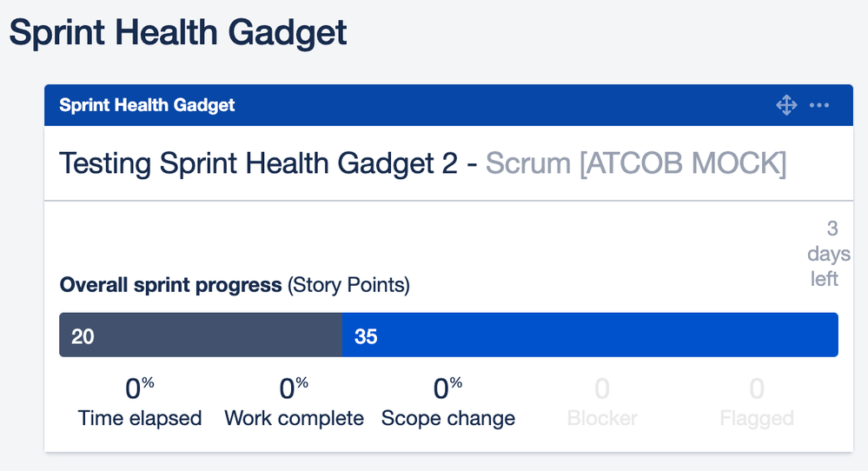Click the 3 days left label
This screenshot has width=868, height=471.
pyautogui.click(x=825, y=254)
